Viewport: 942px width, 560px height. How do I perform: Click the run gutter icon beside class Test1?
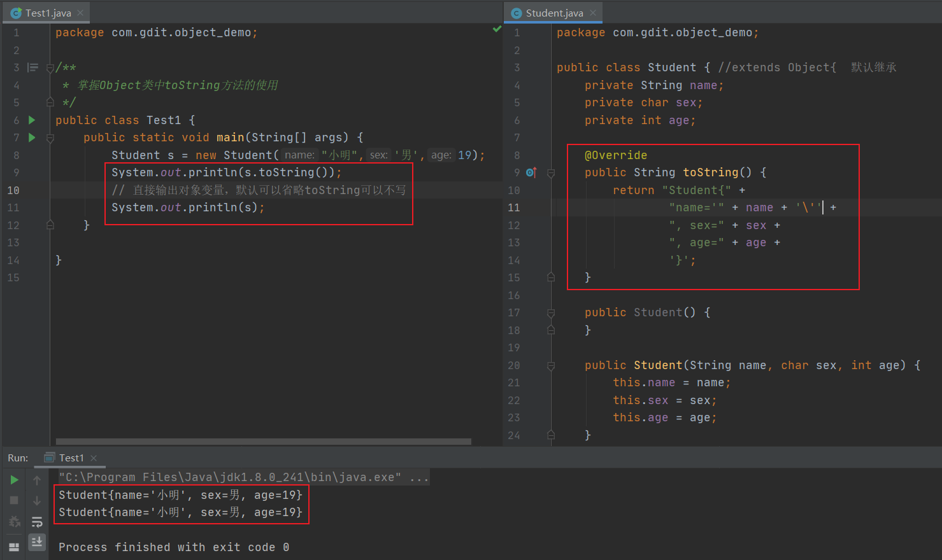point(32,120)
